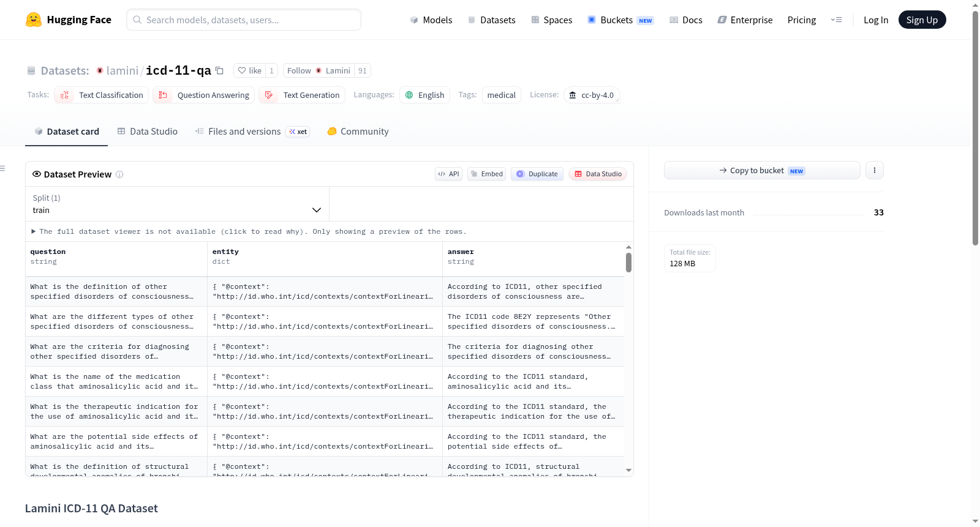Click the Text Classification task tag
This screenshot has height=527, width=980.
[102, 95]
